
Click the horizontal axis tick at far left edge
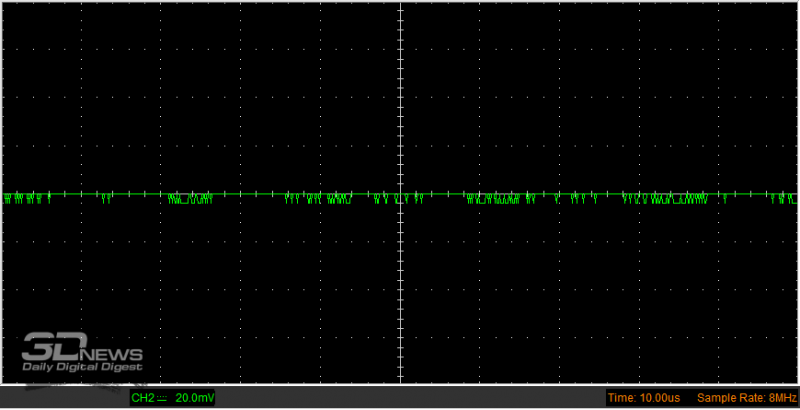click(x=5, y=193)
